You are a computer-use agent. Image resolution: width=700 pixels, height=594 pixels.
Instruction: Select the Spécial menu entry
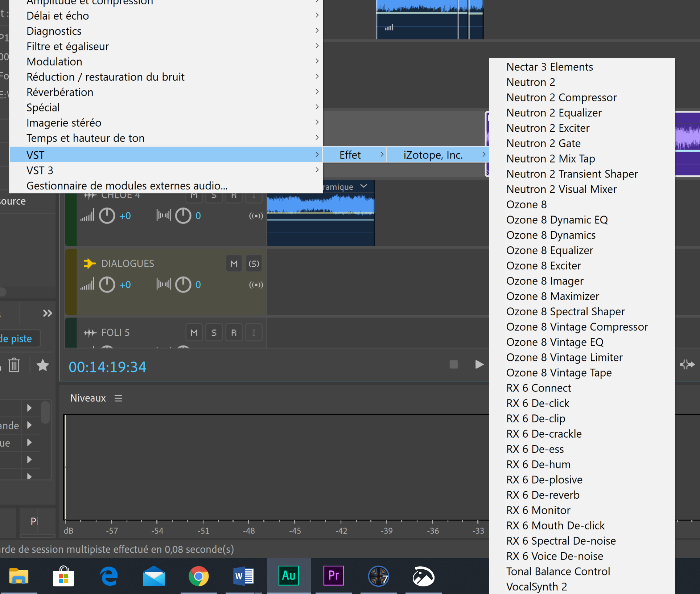166,107
